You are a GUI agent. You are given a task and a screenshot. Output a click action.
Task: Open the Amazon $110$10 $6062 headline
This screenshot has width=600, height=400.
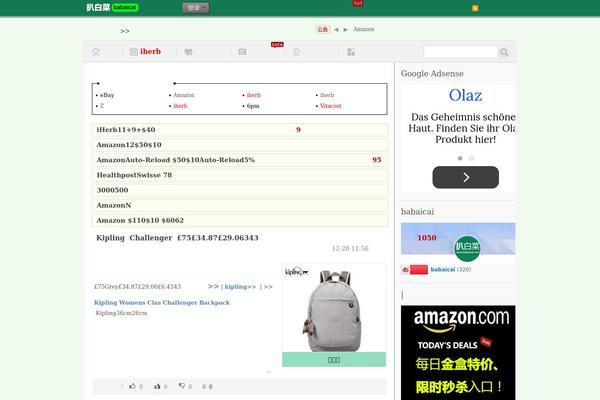[x=140, y=220]
